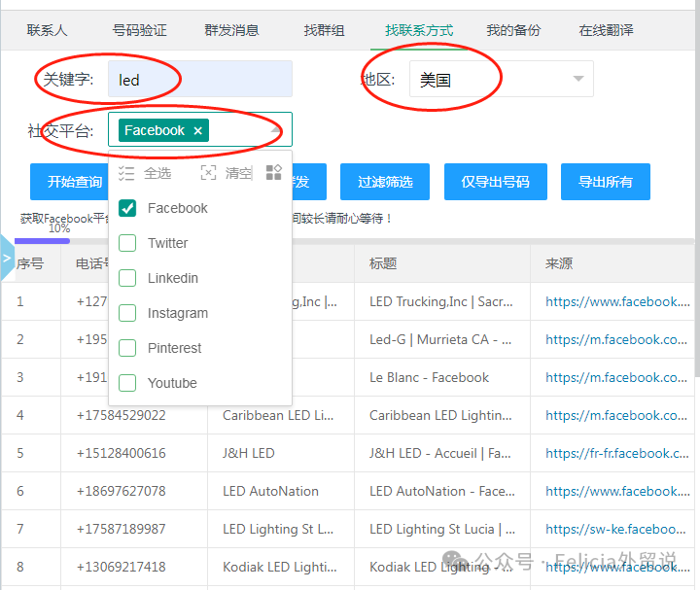Click the 仅导出号码 button

[x=496, y=182]
